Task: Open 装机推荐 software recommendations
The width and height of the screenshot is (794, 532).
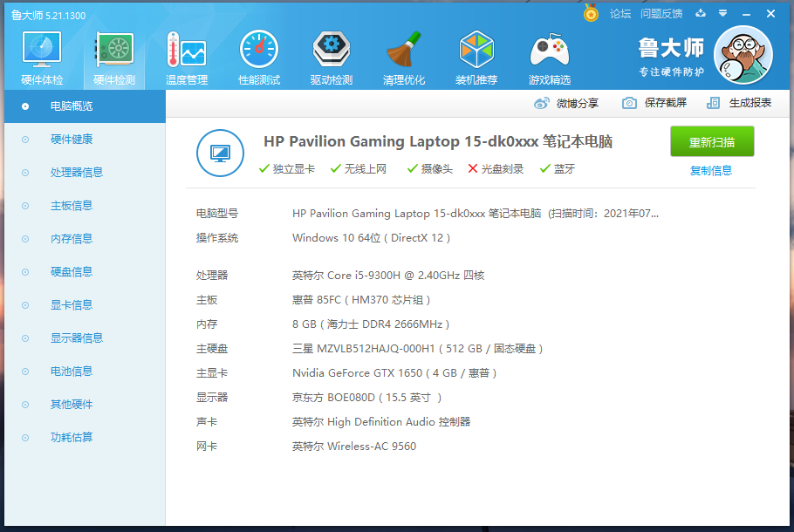Action: point(476,58)
